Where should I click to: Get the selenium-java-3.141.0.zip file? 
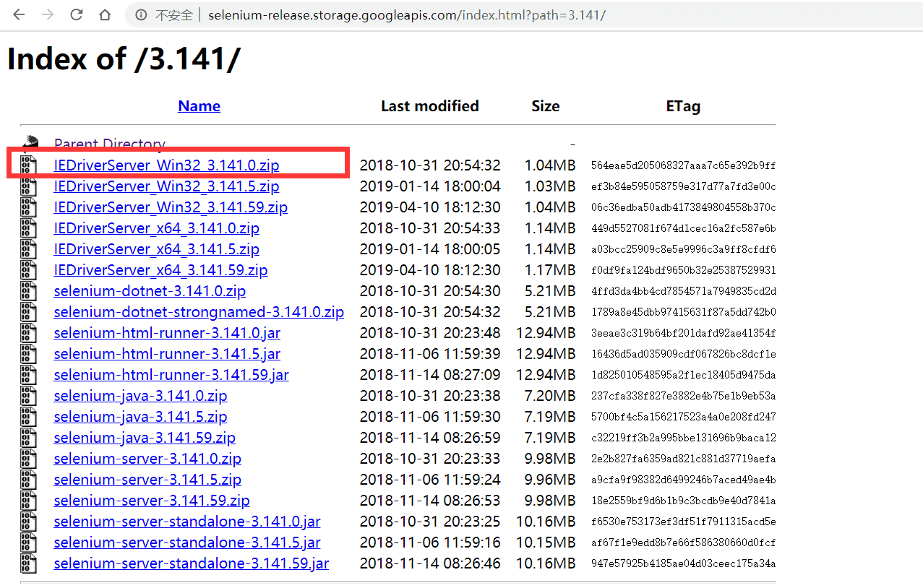[140, 396]
